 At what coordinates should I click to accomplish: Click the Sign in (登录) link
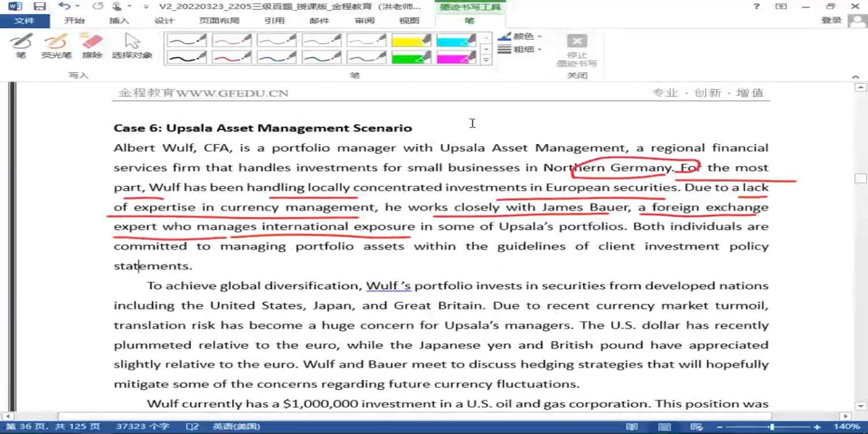[831, 21]
